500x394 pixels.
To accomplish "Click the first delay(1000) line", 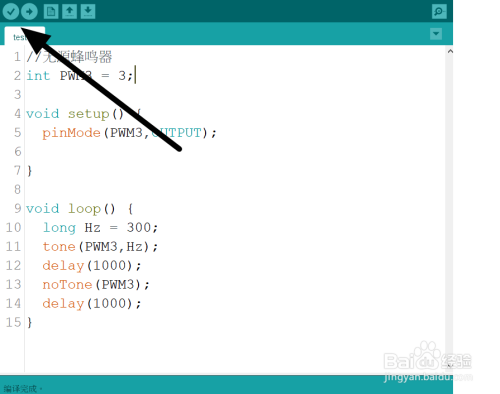I will point(92,266).
